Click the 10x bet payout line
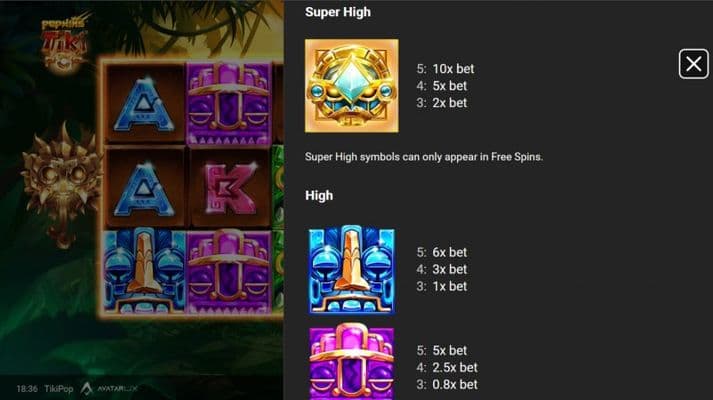The width and height of the screenshot is (713, 400). point(445,69)
